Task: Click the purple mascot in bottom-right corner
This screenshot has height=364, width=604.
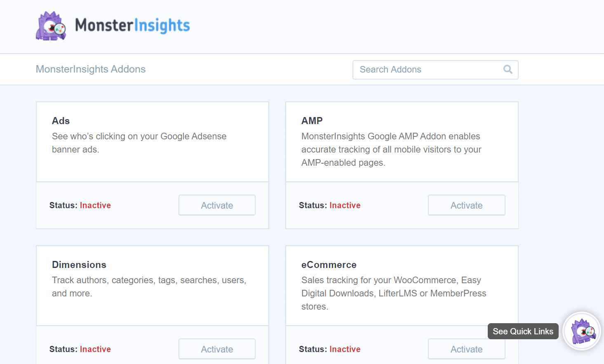Action: point(581,331)
